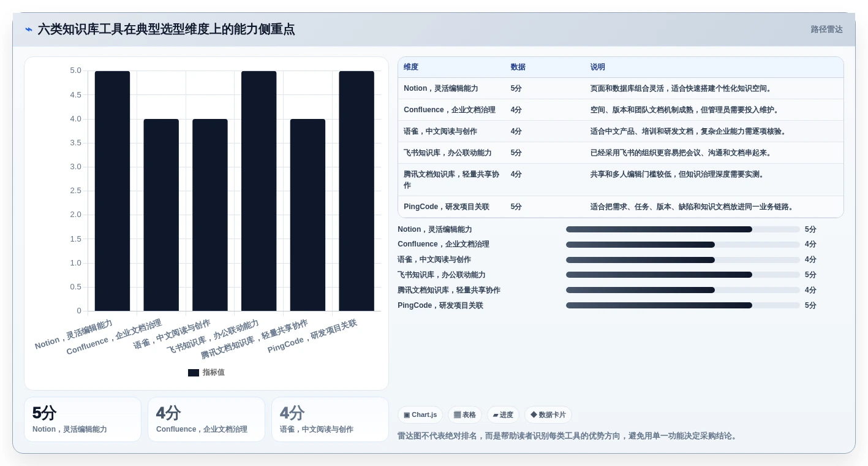Click the PingCode bar in the chart
Screen dimensions: 868x466
coord(357,191)
